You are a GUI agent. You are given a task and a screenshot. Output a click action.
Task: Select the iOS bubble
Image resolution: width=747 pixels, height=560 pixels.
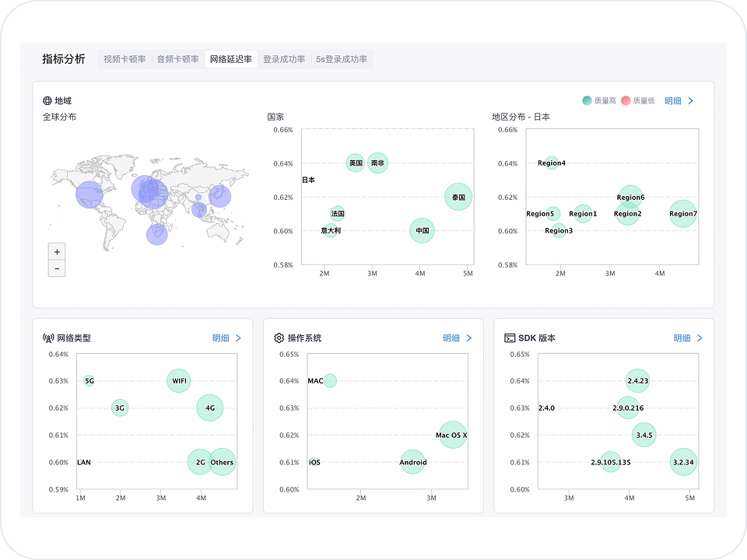[x=314, y=462]
